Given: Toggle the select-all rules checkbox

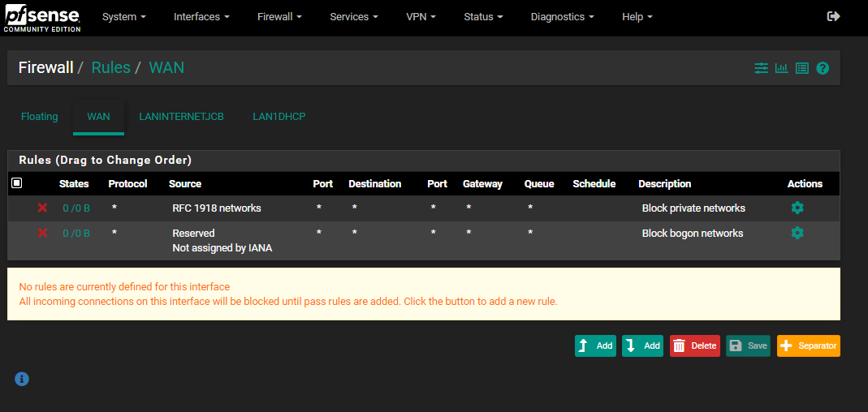Looking at the screenshot, I should (x=16, y=183).
